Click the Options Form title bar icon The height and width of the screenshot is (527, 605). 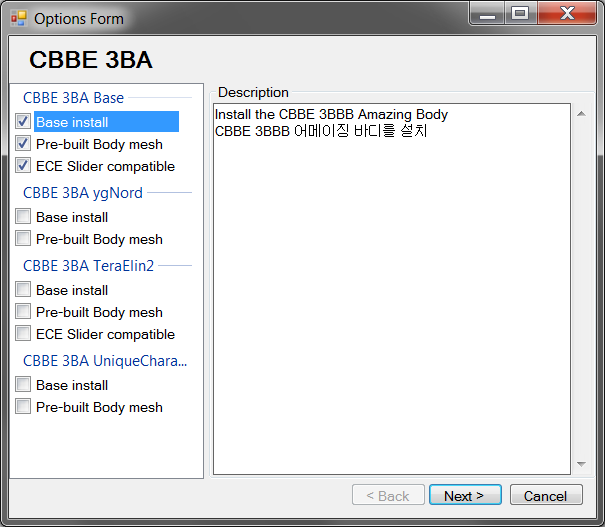click(x=18, y=18)
